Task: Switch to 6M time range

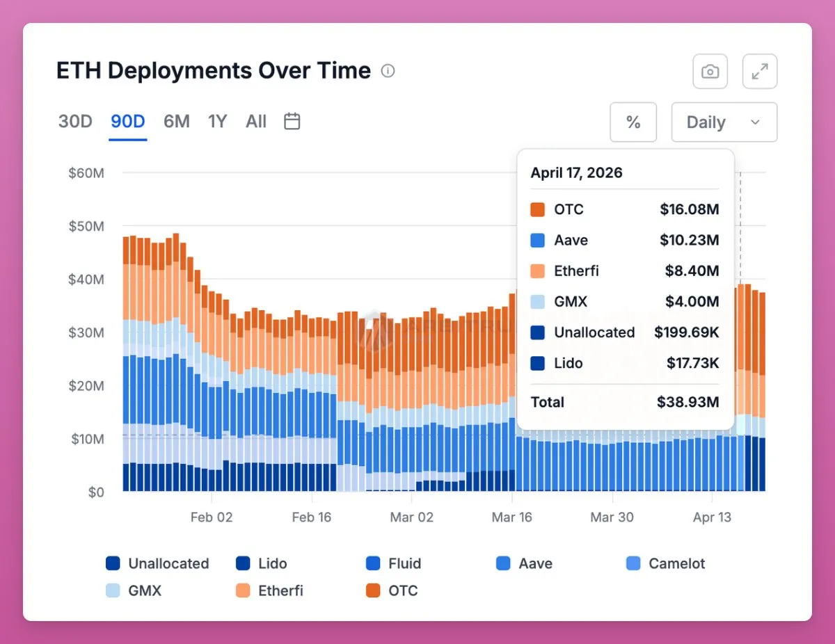Action: click(177, 122)
